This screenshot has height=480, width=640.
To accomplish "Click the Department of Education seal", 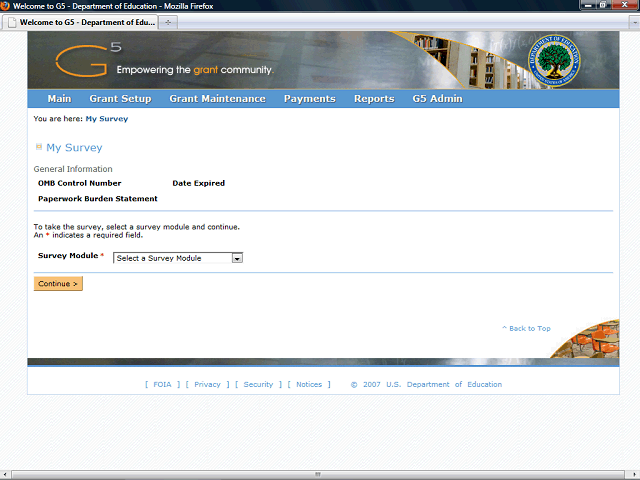I will pos(554,60).
